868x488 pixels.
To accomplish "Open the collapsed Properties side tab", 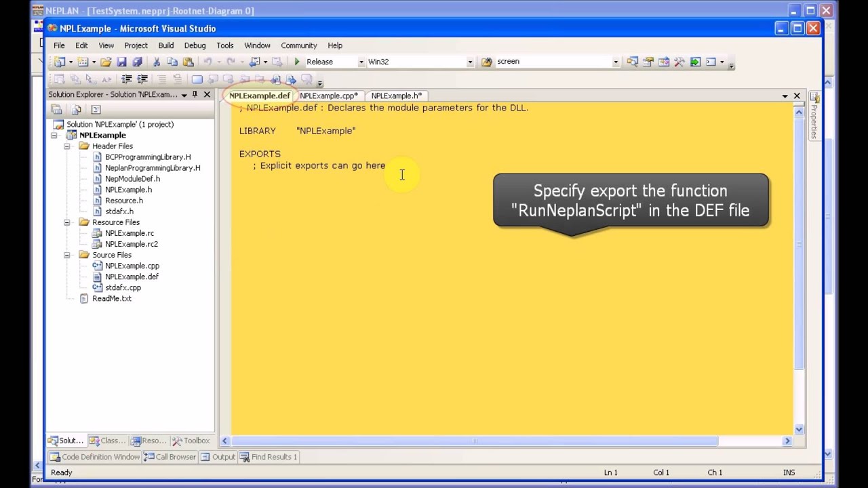I will click(814, 115).
